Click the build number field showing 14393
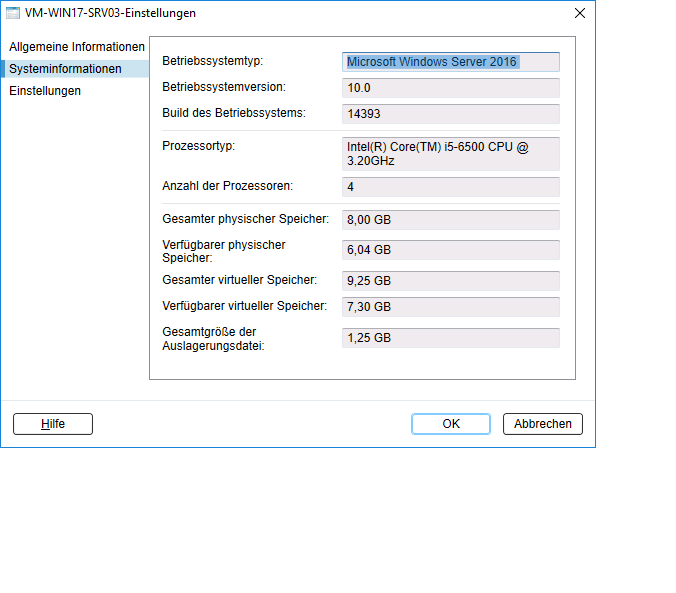This screenshot has height=593, width=676. point(450,114)
